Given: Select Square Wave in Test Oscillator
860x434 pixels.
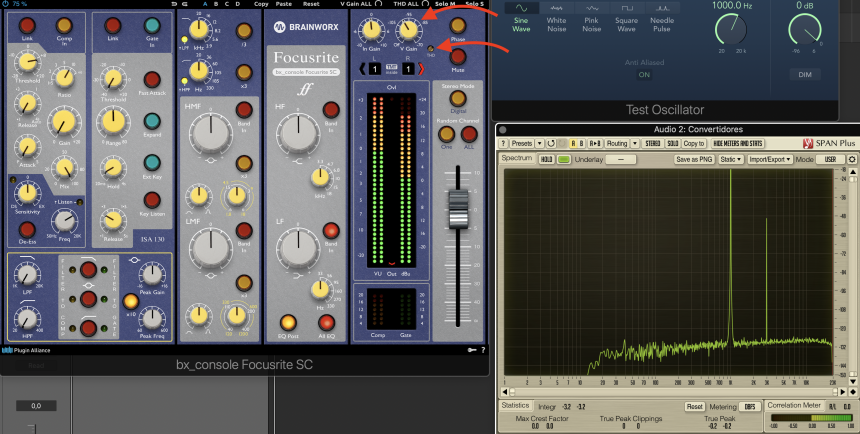Looking at the screenshot, I should coord(626,18).
